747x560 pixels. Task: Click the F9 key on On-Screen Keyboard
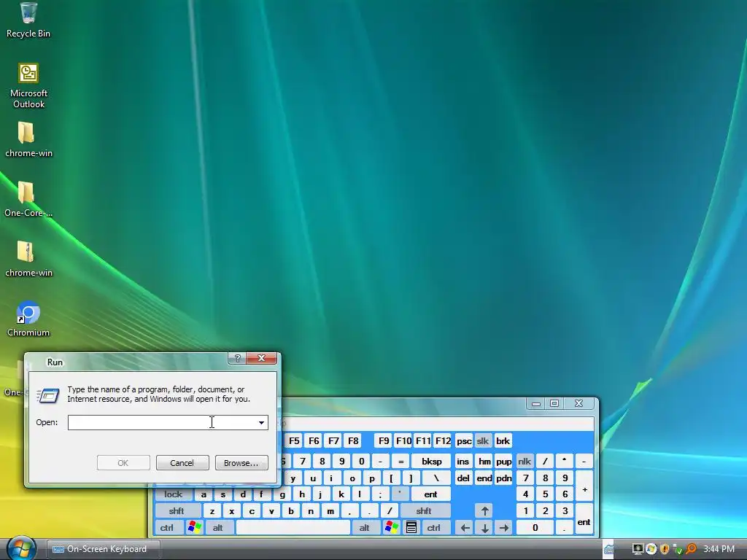(x=384, y=441)
